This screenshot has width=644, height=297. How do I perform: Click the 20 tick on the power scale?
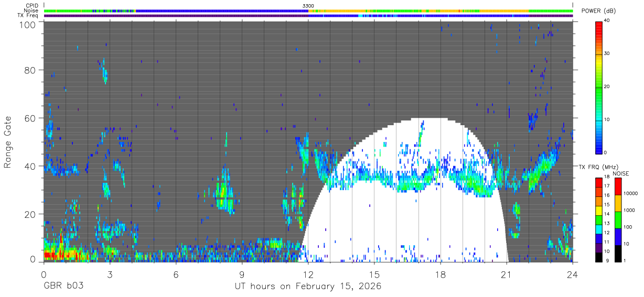click(x=607, y=86)
